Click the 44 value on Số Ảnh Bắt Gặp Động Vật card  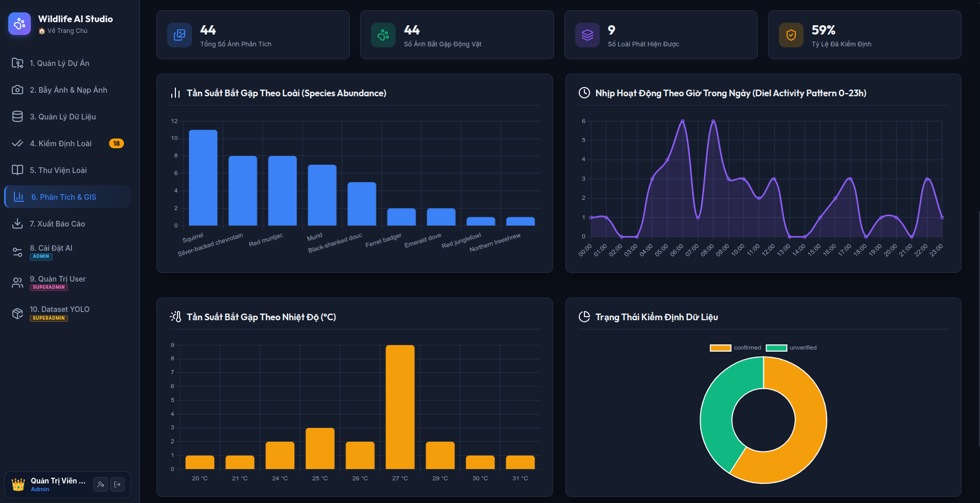coord(412,30)
